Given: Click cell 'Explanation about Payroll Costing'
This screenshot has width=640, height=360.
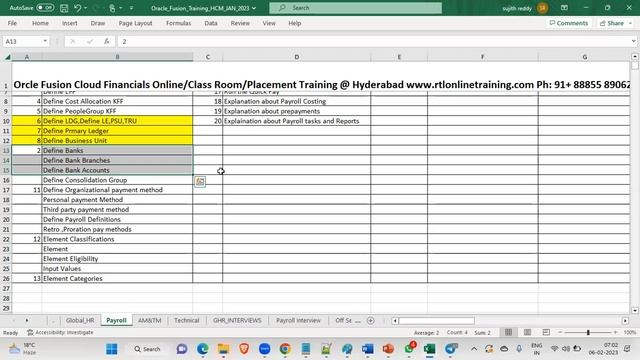Looking at the screenshot, I should coord(297,101).
